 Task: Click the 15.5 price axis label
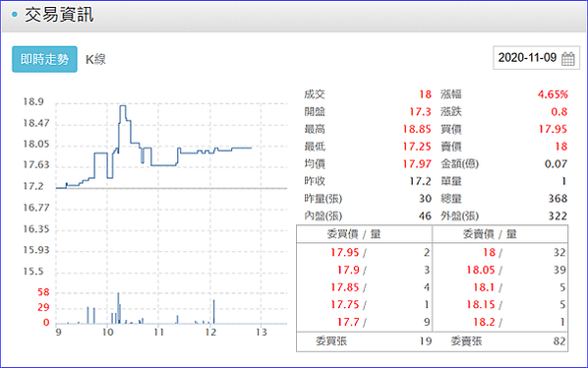33,272
